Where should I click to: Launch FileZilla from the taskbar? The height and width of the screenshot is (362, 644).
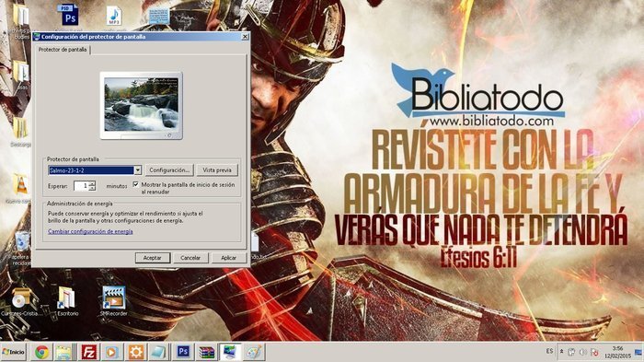pos(88,352)
